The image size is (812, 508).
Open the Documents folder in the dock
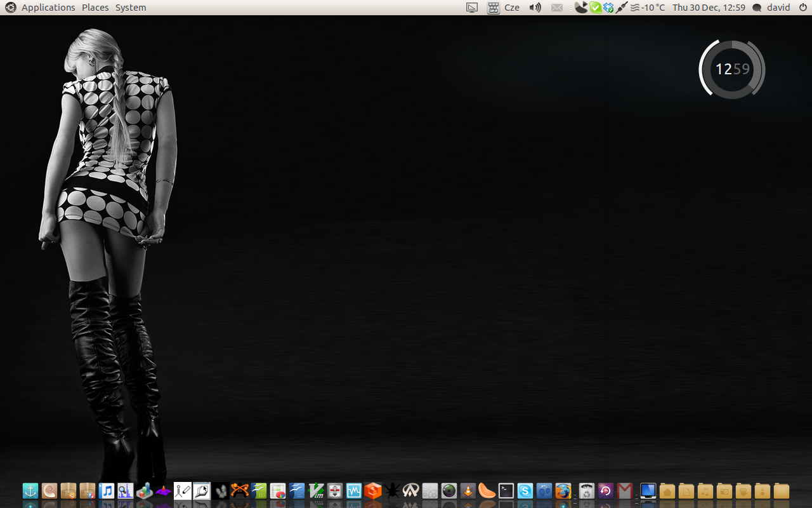point(686,491)
